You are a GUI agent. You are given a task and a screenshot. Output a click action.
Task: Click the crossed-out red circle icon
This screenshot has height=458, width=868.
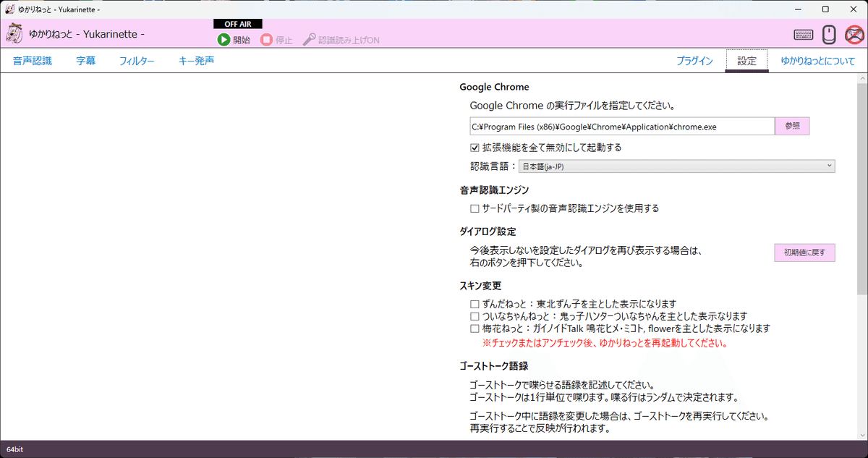tap(855, 34)
